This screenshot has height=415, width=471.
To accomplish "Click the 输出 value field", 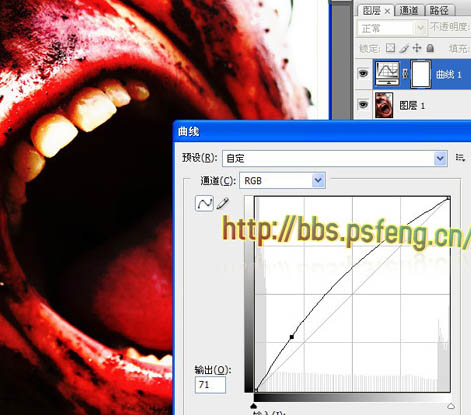I will tap(210, 385).
